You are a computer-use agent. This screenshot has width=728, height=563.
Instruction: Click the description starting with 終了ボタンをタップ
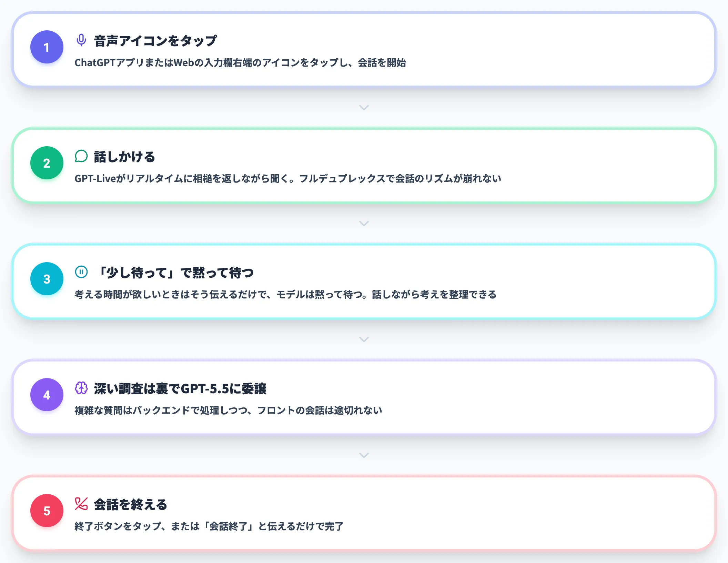pyautogui.click(x=209, y=526)
